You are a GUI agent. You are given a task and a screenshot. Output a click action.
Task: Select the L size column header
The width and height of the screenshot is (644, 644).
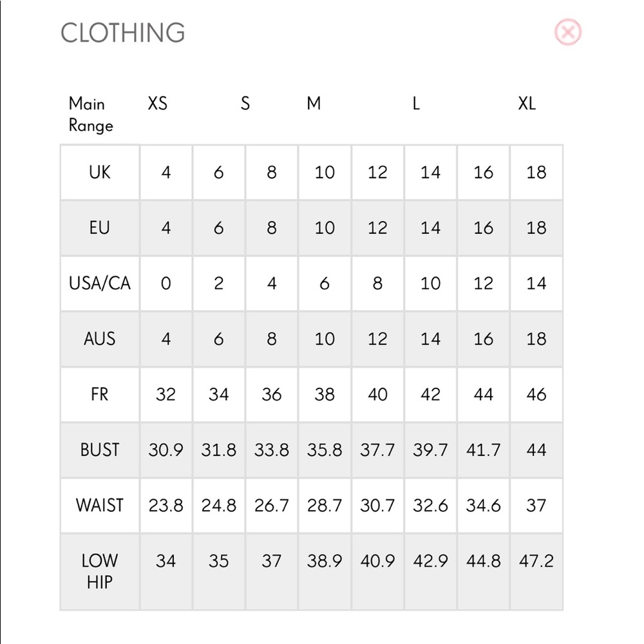pyautogui.click(x=416, y=104)
